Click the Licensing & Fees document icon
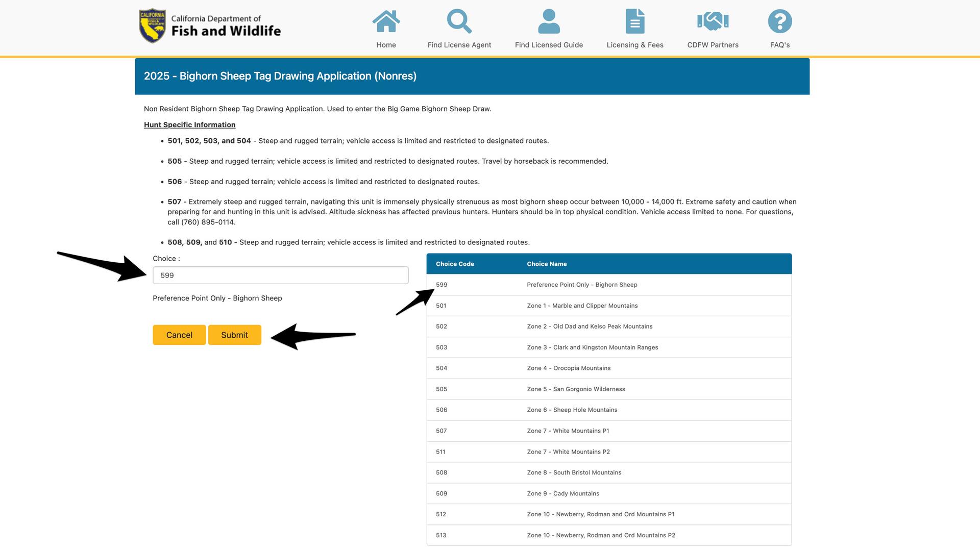Image resolution: width=980 pixels, height=553 pixels. 634,21
